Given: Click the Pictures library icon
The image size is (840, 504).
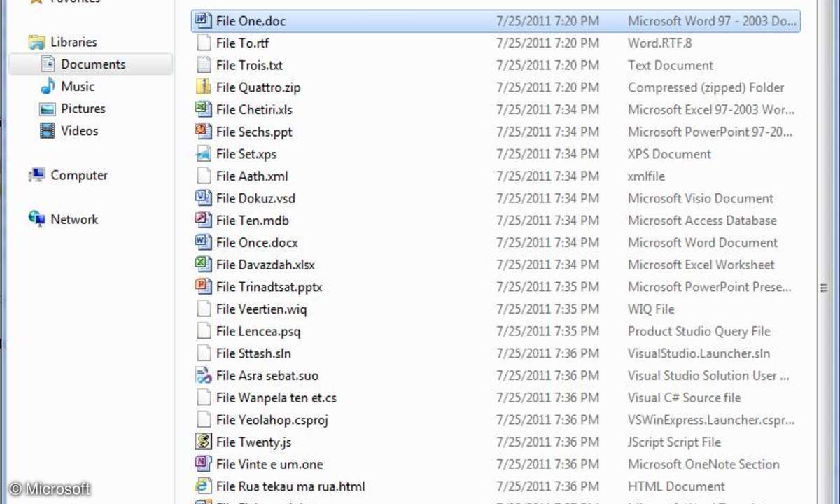Looking at the screenshot, I should tap(48, 108).
